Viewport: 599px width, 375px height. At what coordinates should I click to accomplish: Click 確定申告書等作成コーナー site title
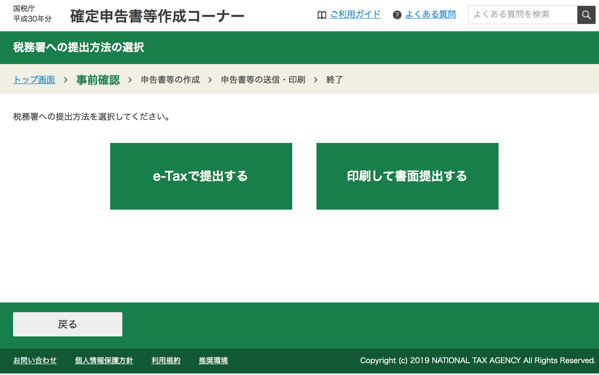click(157, 16)
